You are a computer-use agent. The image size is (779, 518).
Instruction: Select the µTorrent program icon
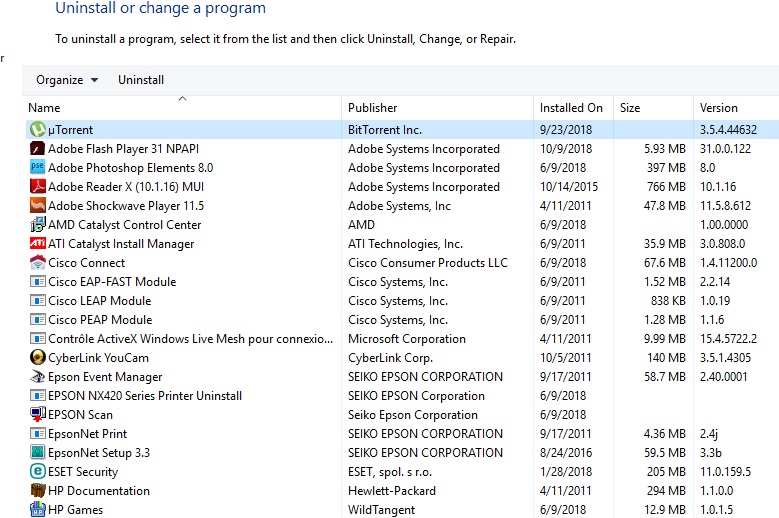pos(37,130)
